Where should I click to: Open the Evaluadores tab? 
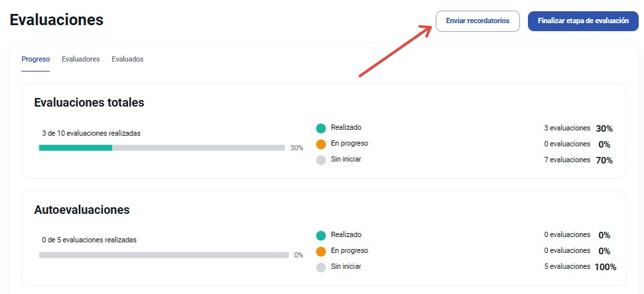[81, 60]
